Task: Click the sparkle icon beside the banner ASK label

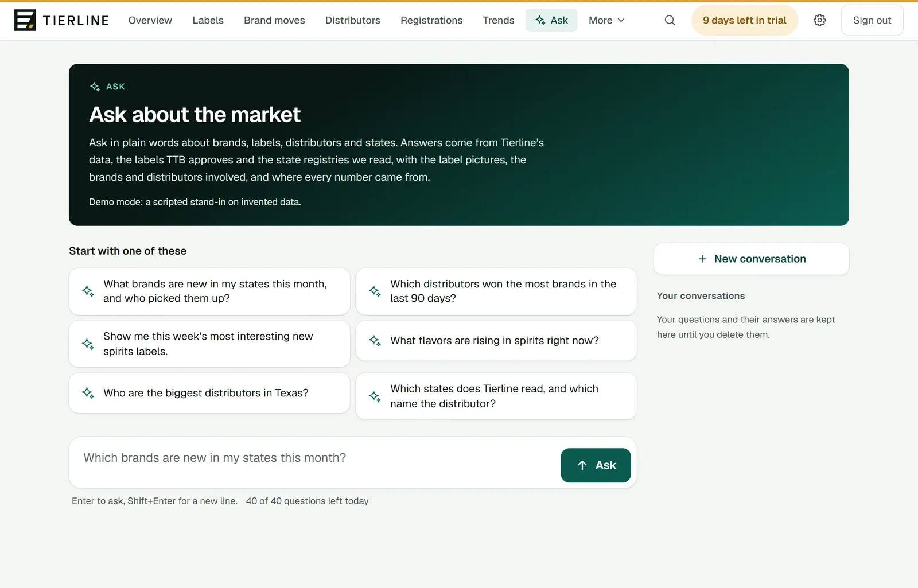Action: point(95,87)
